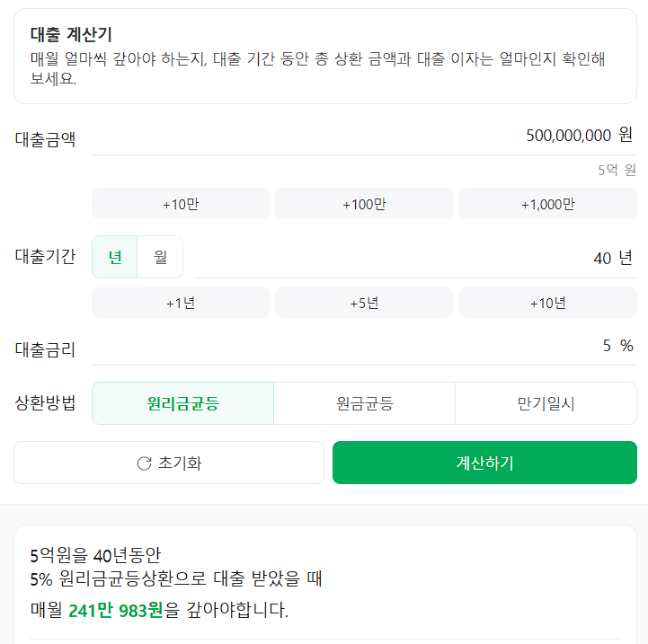The image size is (648, 644).
Task: Click the green 241만 983원 result amount
Action: (x=116, y=611)
